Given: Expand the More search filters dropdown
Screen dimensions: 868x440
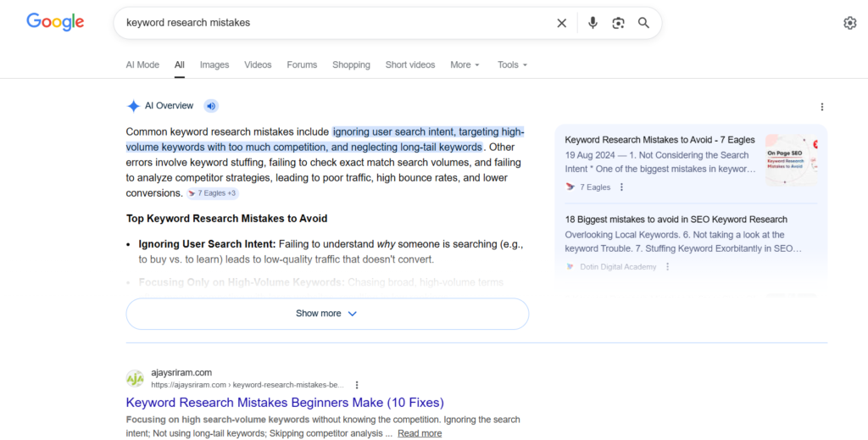Looking at the screenshot, I should pyautogui.click(x=465, y=64).
